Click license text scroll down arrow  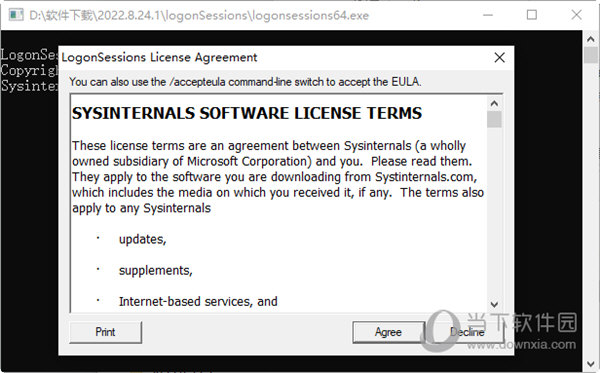pyautogui.click(x=494, y=305)
